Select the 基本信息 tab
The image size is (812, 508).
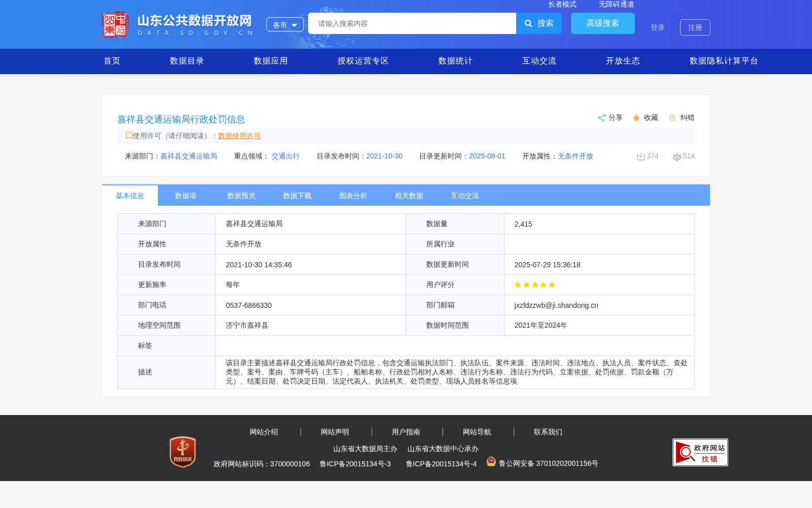click(x=130, y=196)
